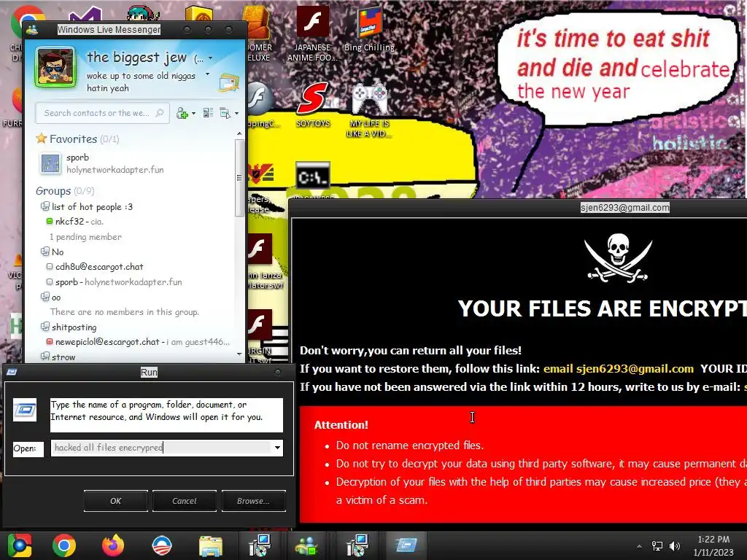The image size is (747, 560).
Task: Open the Start button on the taskbar
Action: pyautogui.click(x=20, y=545)
